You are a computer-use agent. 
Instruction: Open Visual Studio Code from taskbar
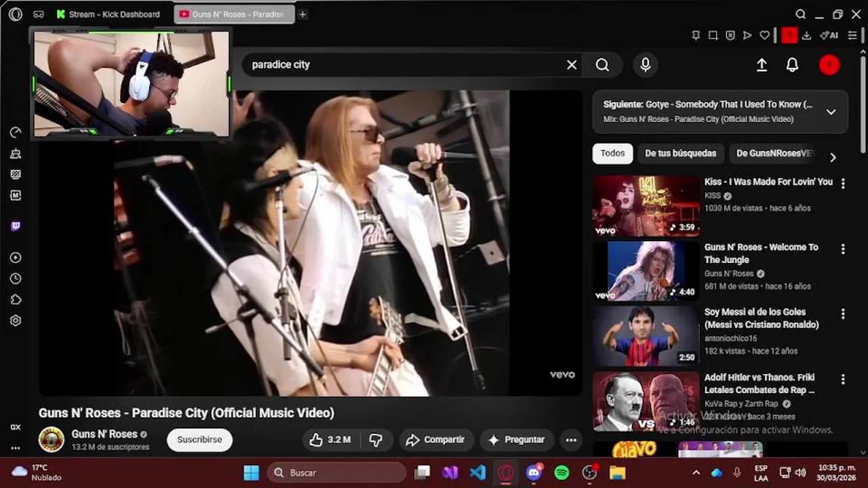(477, 472)
